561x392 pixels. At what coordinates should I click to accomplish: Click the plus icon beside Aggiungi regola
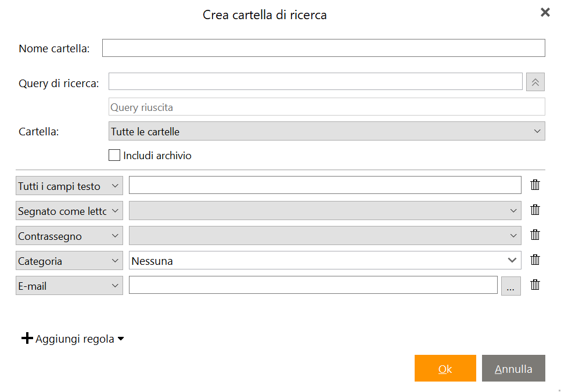click(x=27, y=338)
